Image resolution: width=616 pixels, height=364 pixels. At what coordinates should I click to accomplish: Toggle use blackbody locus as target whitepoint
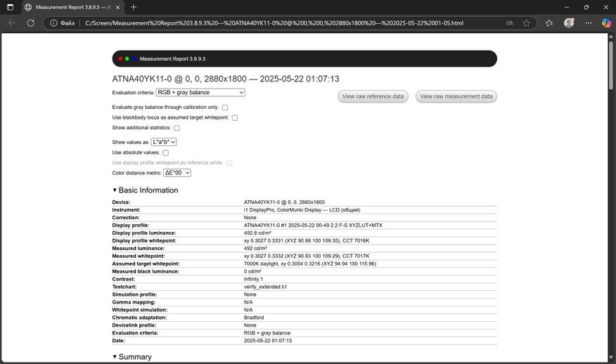coord(235,118)
